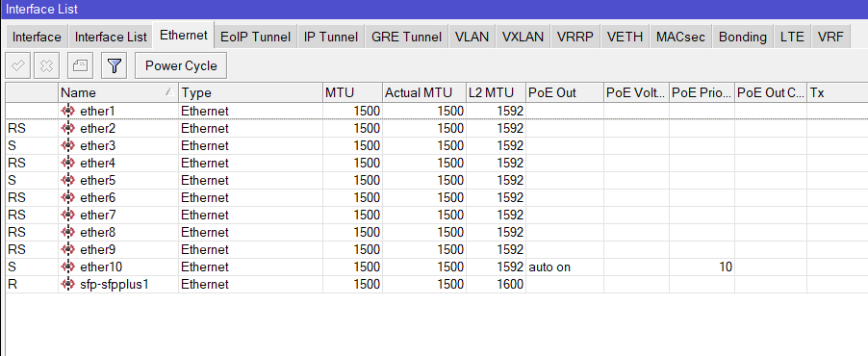The width and height of the screenshot is (868, 356).
Task: Click the PoE Out column header
Action: (x=565, y=92)
